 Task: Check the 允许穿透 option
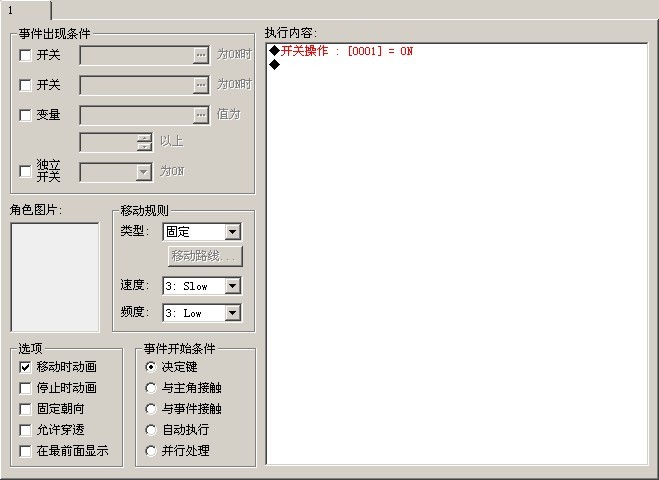pos(25,430)
